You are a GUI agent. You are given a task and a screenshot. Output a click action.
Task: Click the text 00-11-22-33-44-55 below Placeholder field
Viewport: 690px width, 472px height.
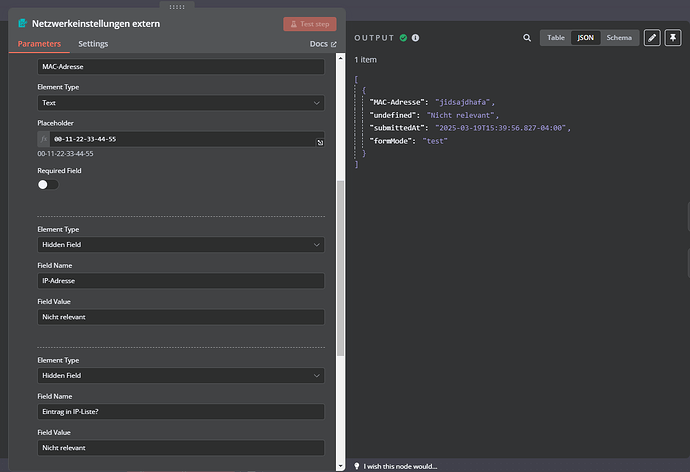[65, 154]
